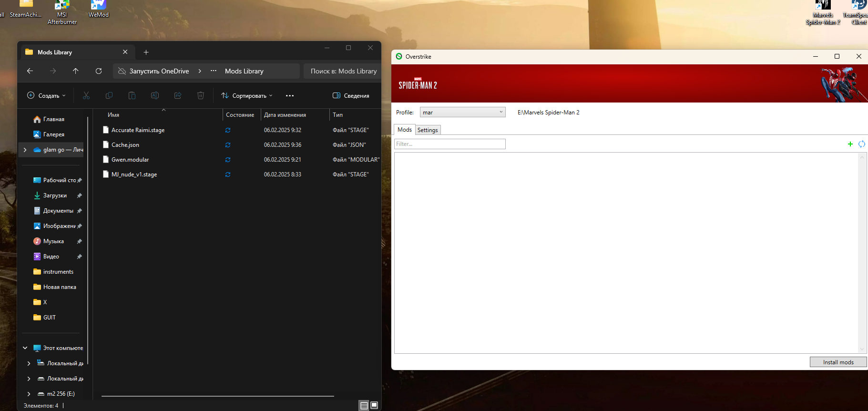Click the delete trash icon in the toolbar
This screenshot has height=411, width=868.
click(x=201, y=96)
